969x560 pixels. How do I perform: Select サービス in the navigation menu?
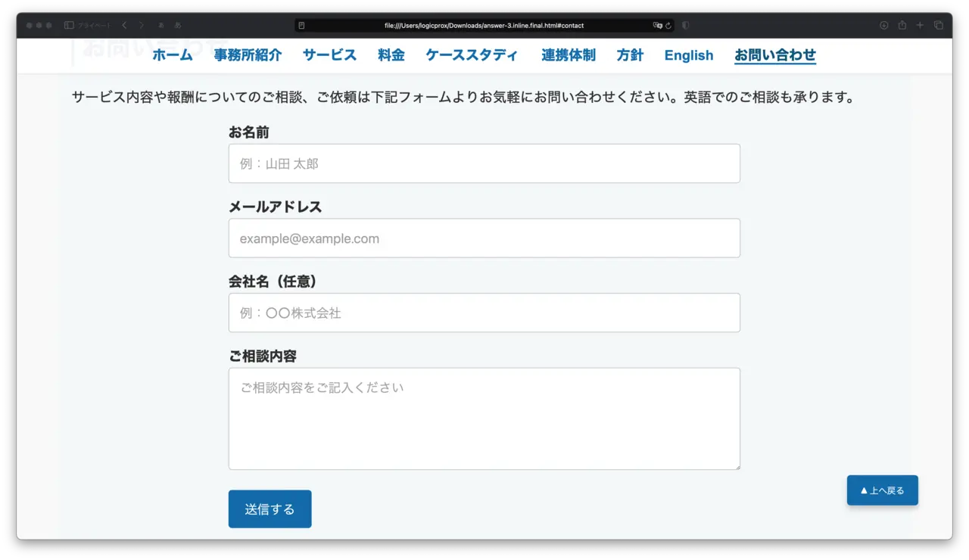click(x=329, y=55)
